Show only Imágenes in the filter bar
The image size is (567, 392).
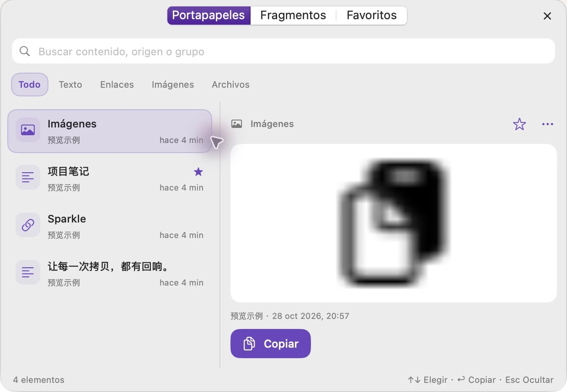[x=173, y=85]
